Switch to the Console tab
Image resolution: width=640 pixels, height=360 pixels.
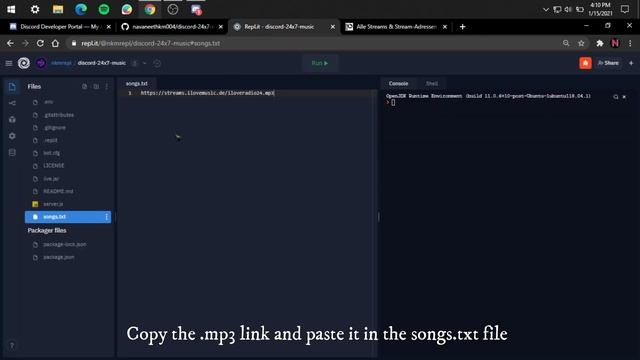click(x=398, y=83)
